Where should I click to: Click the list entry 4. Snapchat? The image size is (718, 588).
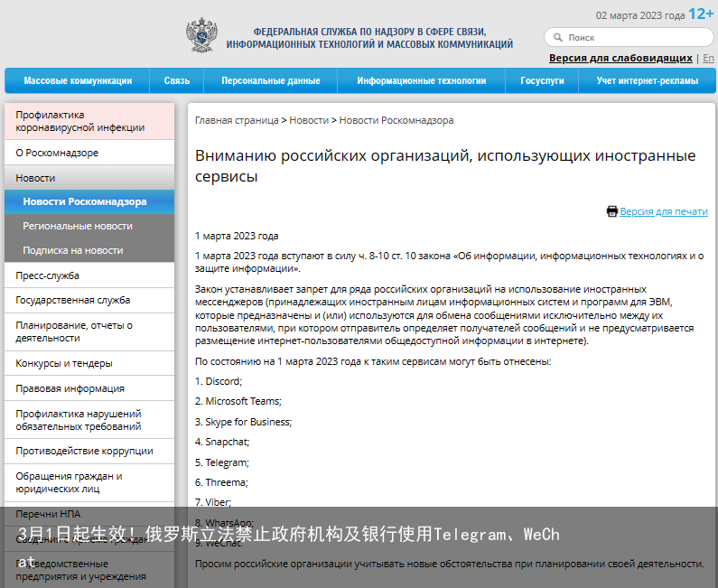point(222,442)
